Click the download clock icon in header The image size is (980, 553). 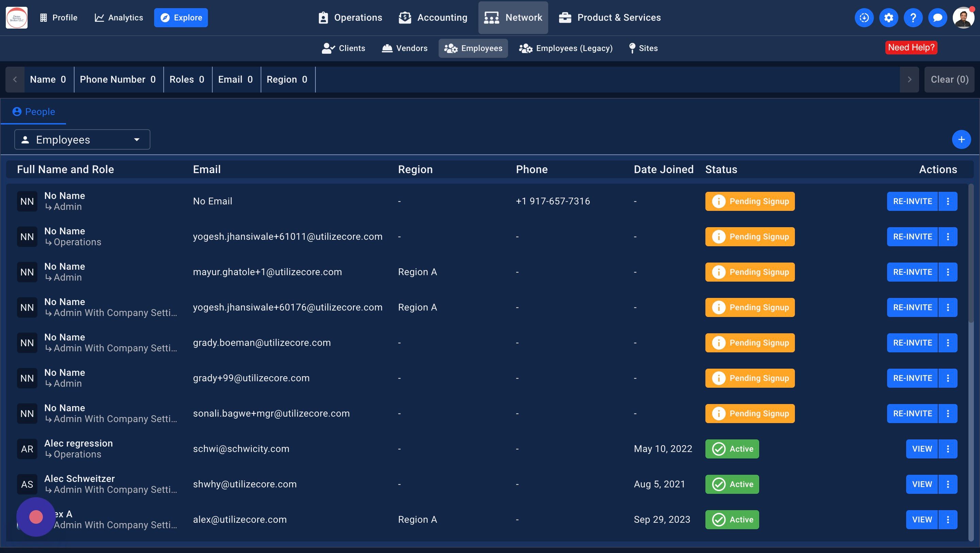864,17
